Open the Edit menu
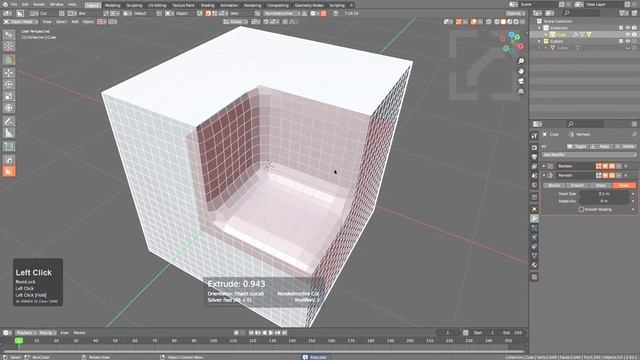The image size is (640, 360). pyautogui.click(x=25, y=4)
